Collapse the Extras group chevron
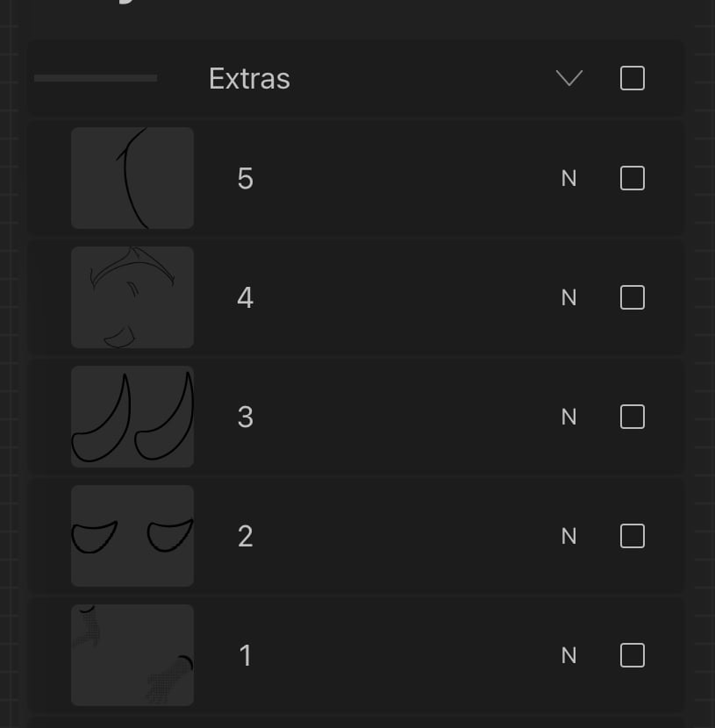Screen dimensions: 715x728 [x=569, y=79]
